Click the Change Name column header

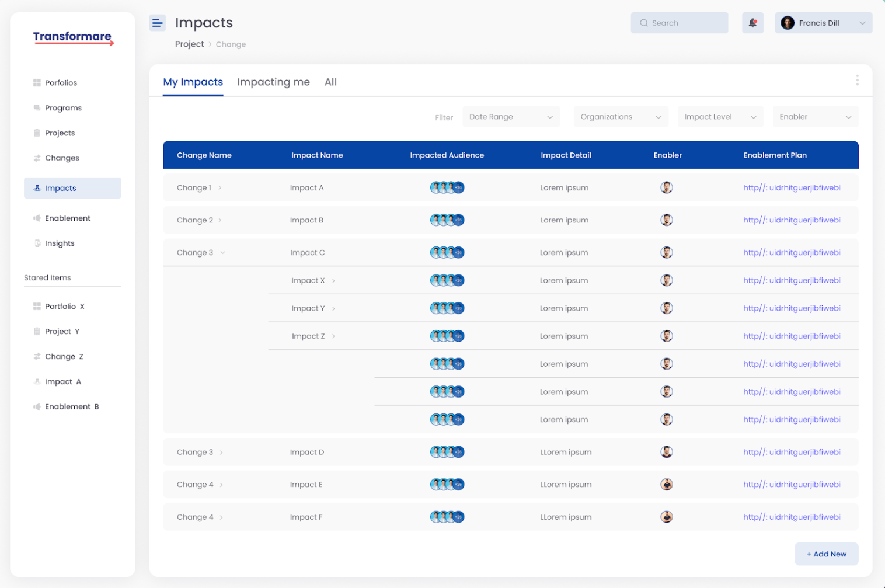click(x=204, y=155)
